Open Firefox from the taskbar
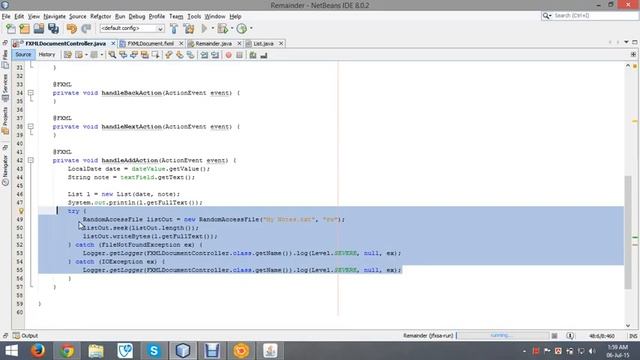Image resolution: width=640 pixels, height=360 pixels. tap(38, 351)
